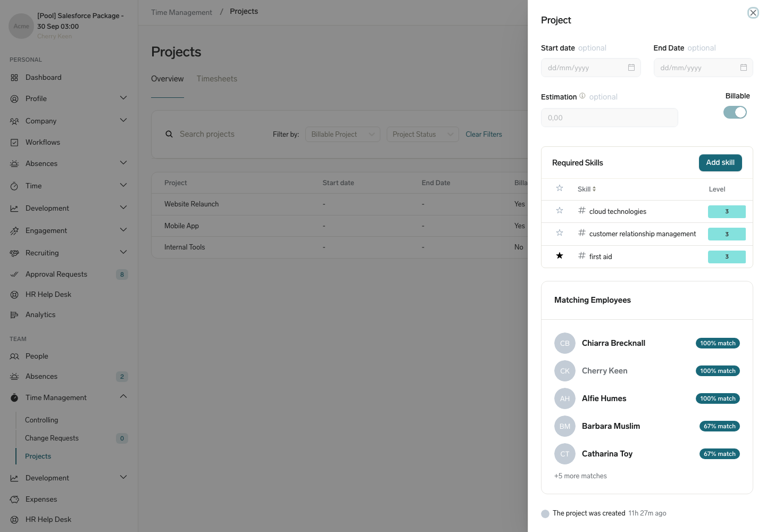Click the CB avatar of Chiarra Brecknall
766x532 pixels.
click(565, 343)
